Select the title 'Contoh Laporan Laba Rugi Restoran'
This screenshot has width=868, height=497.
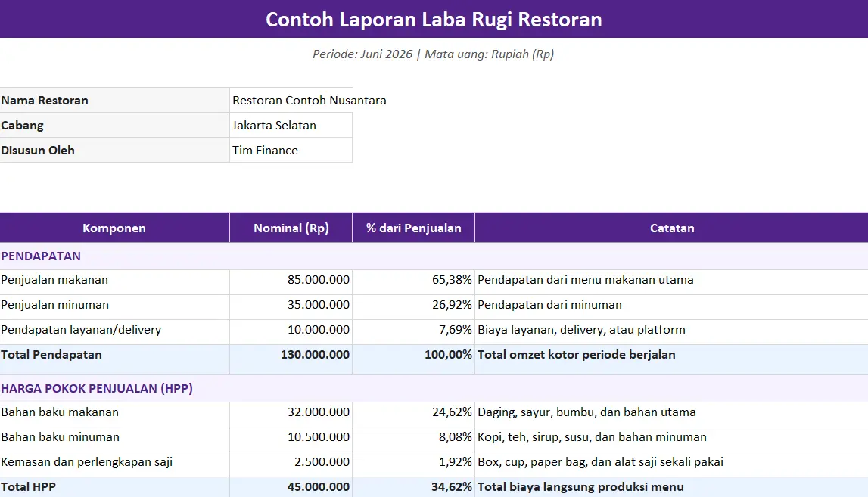(434, 20)
